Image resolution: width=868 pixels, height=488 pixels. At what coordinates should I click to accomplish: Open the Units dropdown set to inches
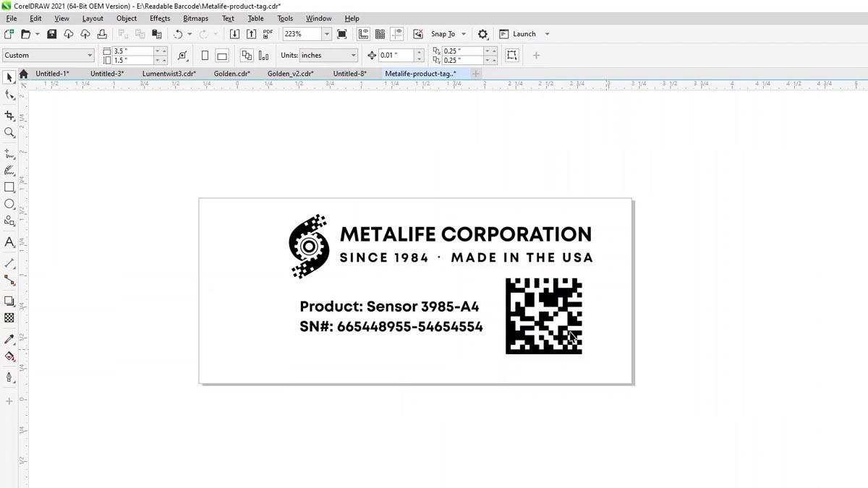(328, 55)
